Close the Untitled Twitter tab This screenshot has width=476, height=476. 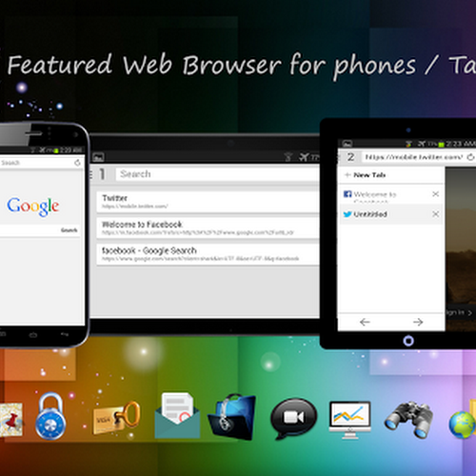[x=436, y=214]
